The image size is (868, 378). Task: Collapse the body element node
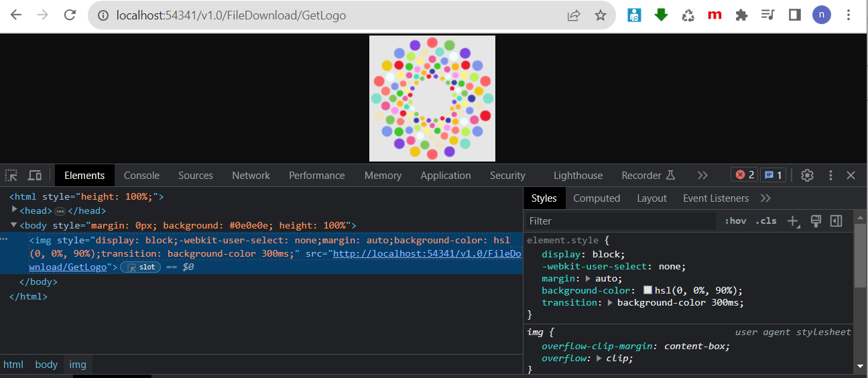pyautogui.click(x=14, y=225)
